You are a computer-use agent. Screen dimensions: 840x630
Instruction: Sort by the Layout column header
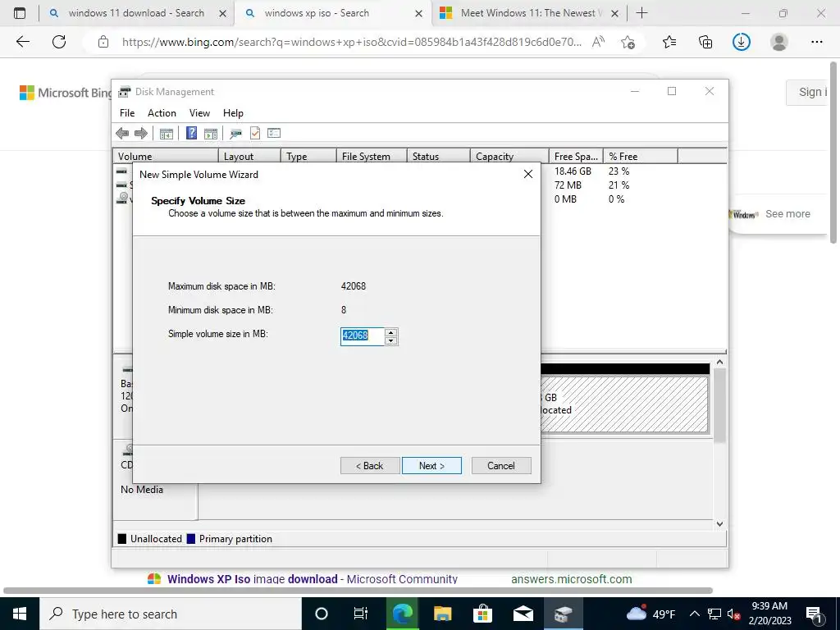click(249, 156)
